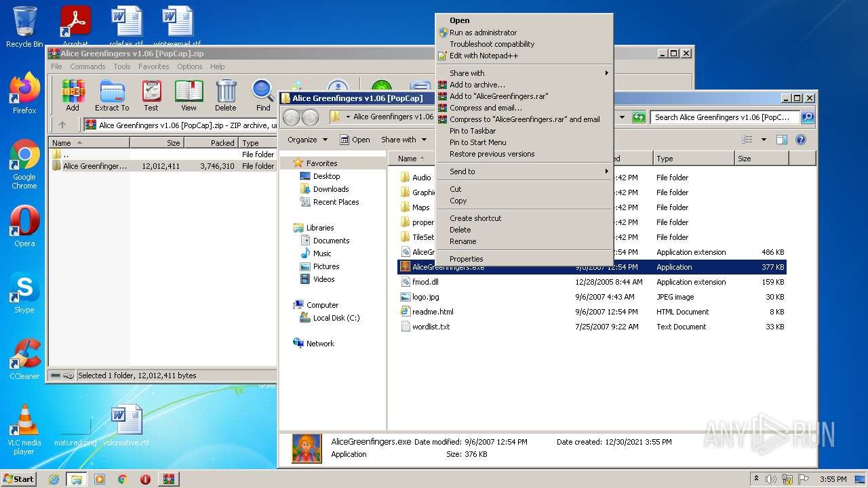Open the Organize dropdown in Explorer
Viewport: 868px width, 488px height.
(307, 140)
